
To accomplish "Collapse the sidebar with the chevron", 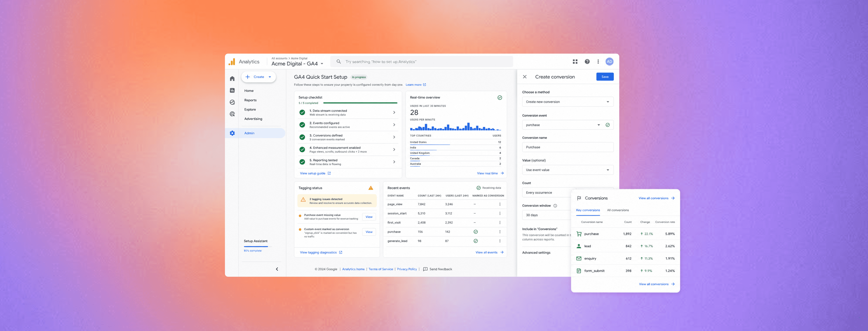I will click(x=277, y=269).
